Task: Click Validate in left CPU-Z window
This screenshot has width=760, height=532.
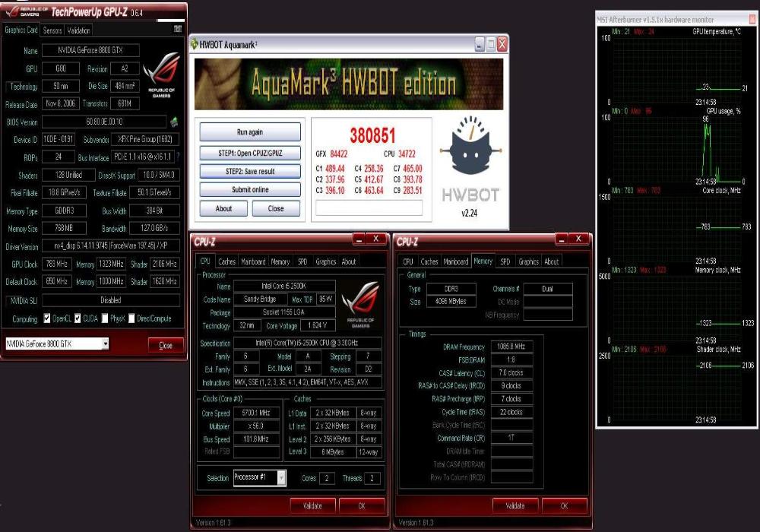Action: [312, 506]
